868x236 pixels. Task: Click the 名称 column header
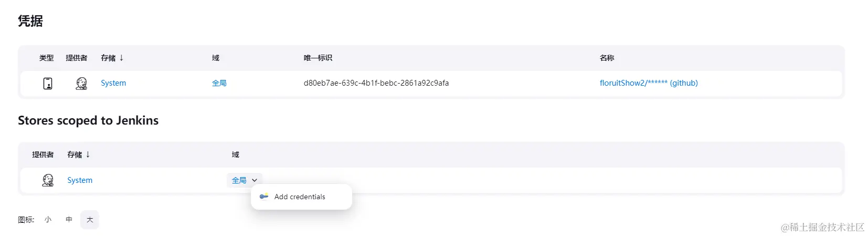(x=607, y=58)
